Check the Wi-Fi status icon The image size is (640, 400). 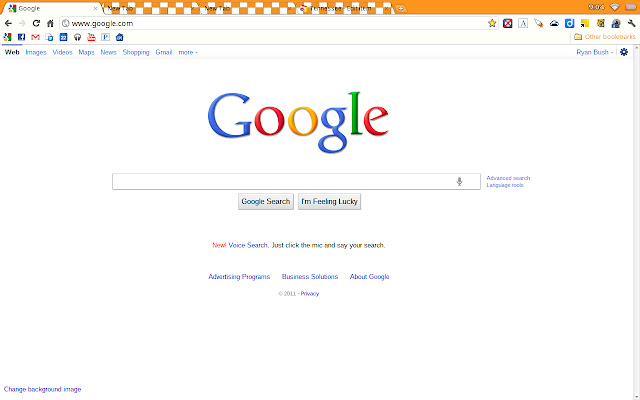pos(615,7)
